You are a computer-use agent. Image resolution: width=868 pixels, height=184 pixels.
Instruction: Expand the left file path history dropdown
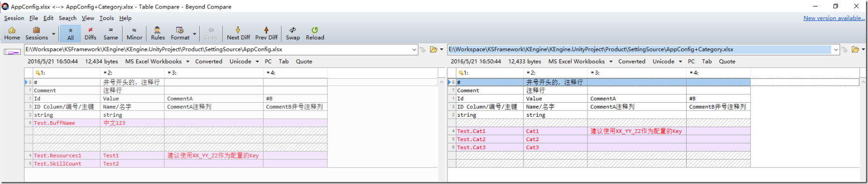tap(414, 49)
